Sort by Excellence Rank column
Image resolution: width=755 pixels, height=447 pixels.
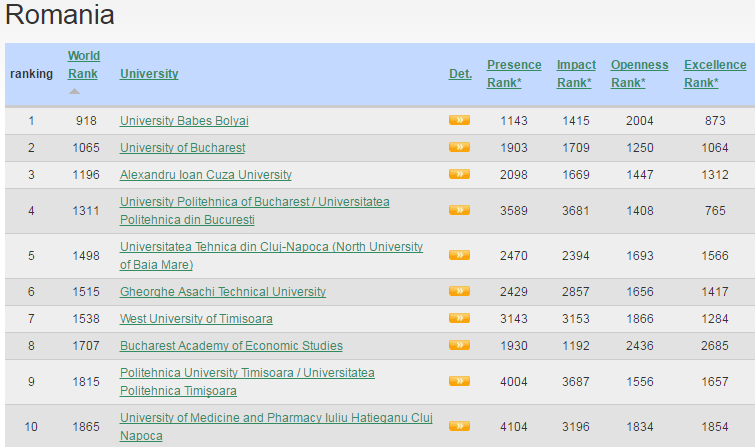[x=715, y=74]
